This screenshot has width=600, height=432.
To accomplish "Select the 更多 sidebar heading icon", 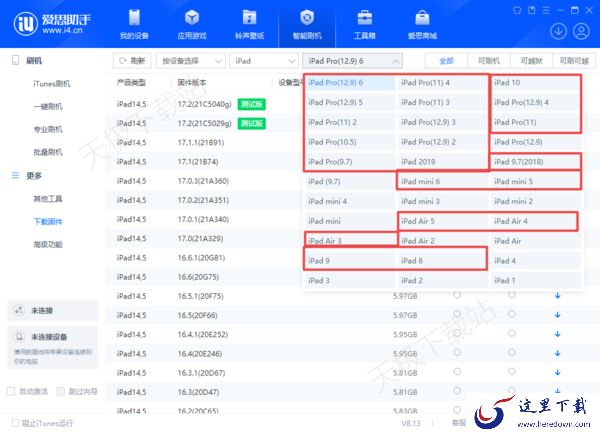I will pos(16,175).
